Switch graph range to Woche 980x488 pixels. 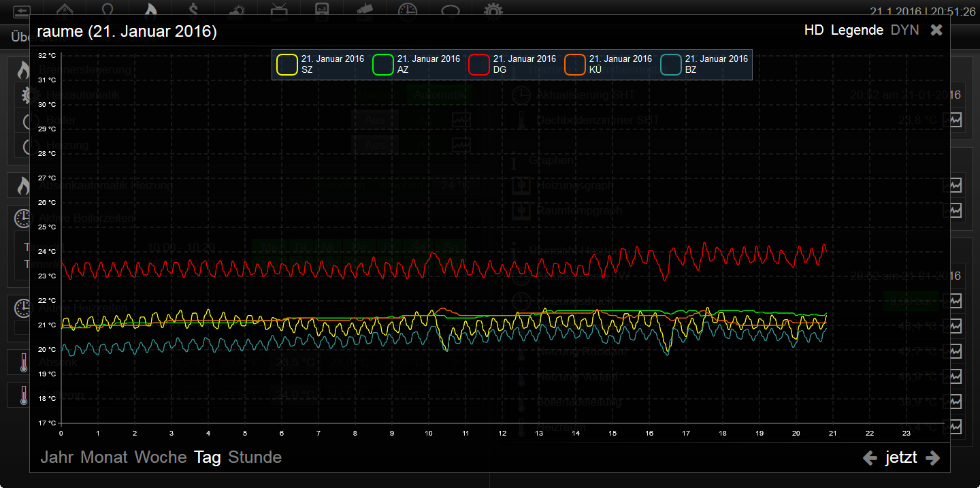point(161,457)
